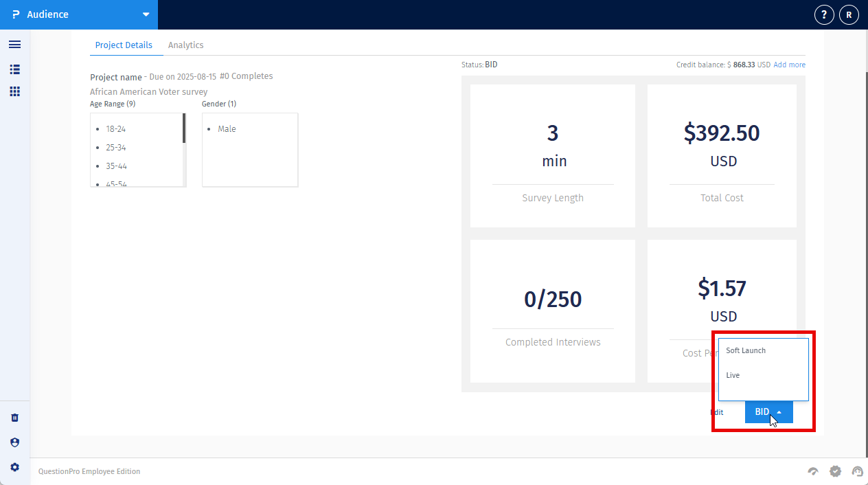Collapse the BID button chevron menu

tap(779, 411)
